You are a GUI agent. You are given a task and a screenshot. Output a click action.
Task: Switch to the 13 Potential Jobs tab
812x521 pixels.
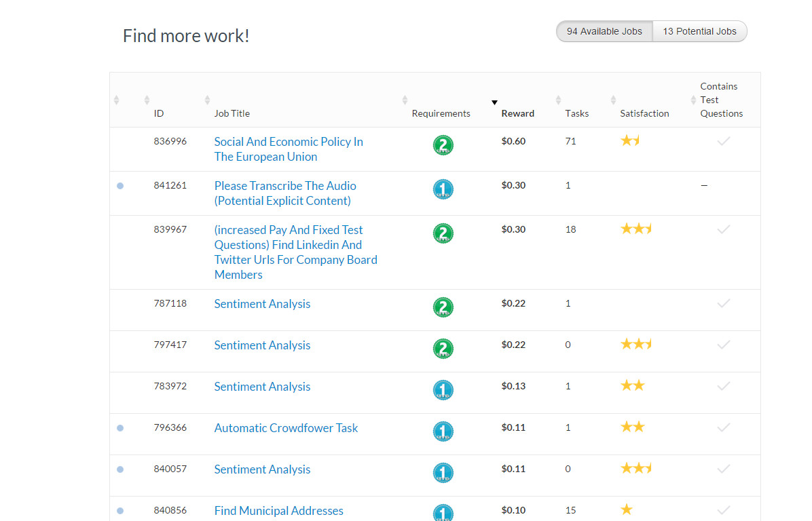point(699,31)
